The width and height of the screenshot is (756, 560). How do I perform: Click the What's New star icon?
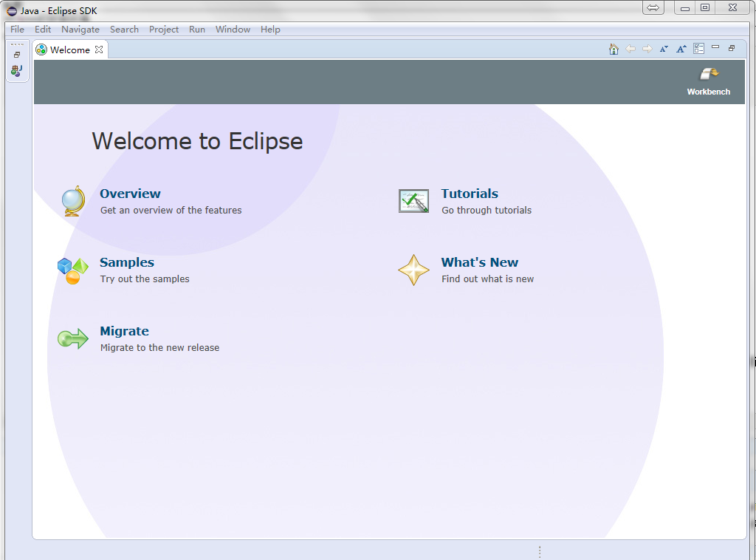pos(413,270)
